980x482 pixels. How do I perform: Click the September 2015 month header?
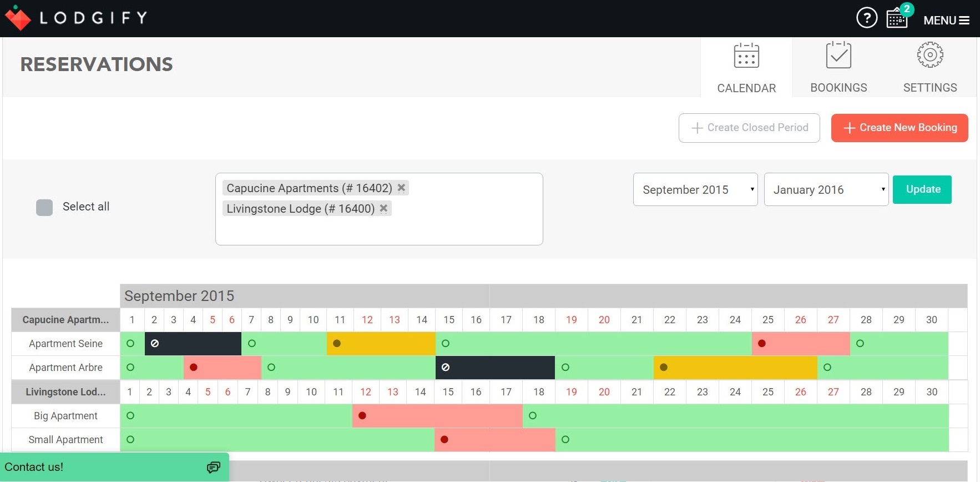click(x=179, y=296)
